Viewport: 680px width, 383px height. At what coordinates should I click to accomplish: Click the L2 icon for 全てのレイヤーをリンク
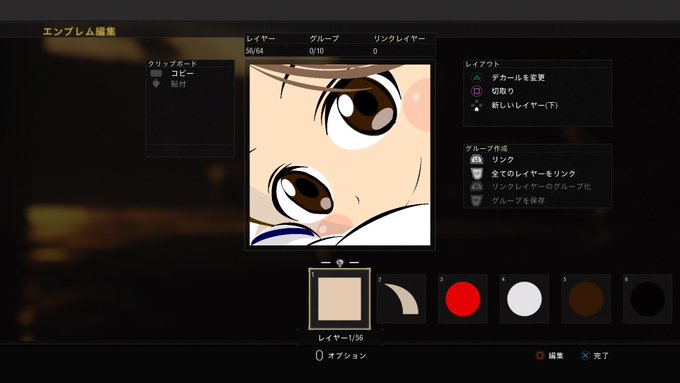[x=476, y=173]
